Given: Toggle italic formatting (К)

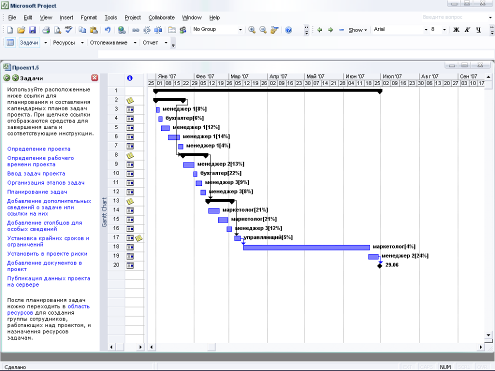Looking at the screenshot, I should (467, 30).
